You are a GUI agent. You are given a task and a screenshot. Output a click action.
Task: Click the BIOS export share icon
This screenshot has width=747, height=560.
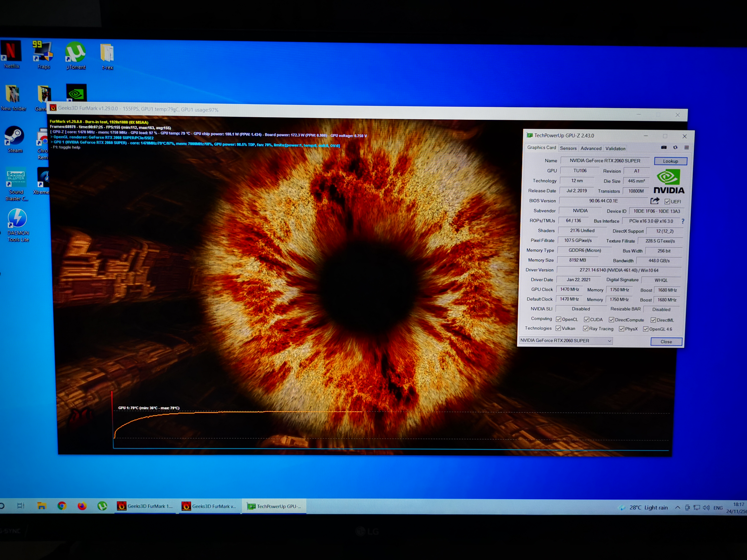[654, 201]
